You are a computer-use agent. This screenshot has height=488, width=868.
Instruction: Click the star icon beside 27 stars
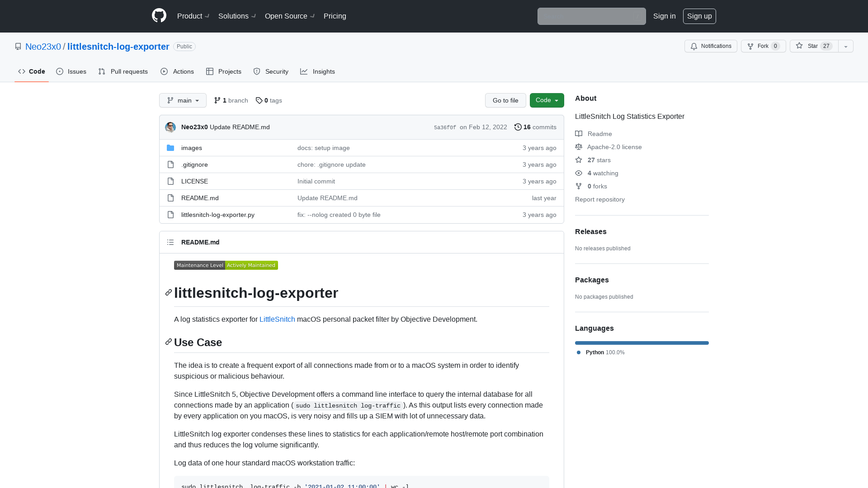coord(579,160)
